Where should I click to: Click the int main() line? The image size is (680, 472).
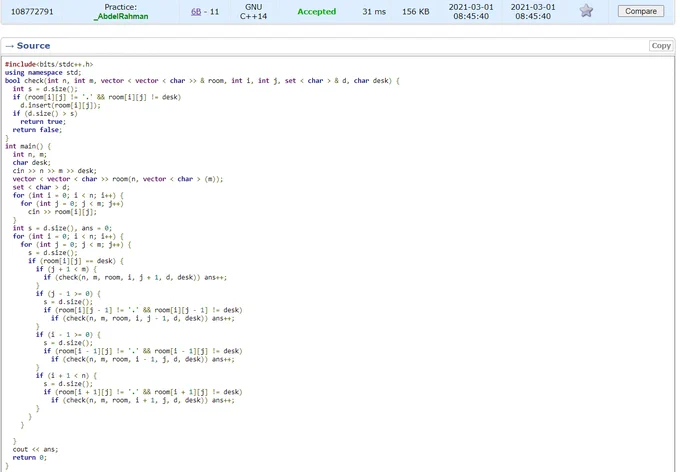28,146
